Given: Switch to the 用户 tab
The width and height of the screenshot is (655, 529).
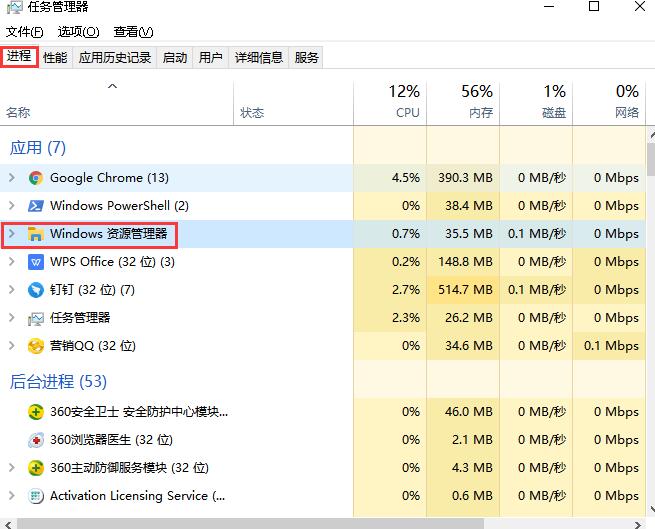Looking at the screenshot, I should [x=210, y=57].
